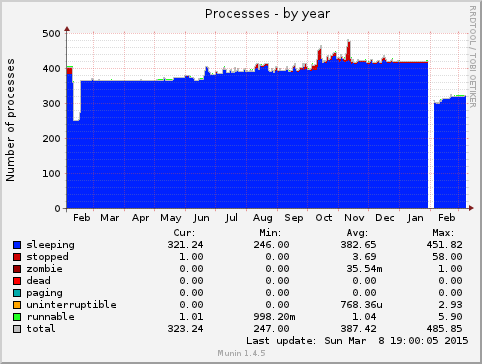Click the 'Aug' x-axis month label

pyautogui.click(x=263, y=218)
